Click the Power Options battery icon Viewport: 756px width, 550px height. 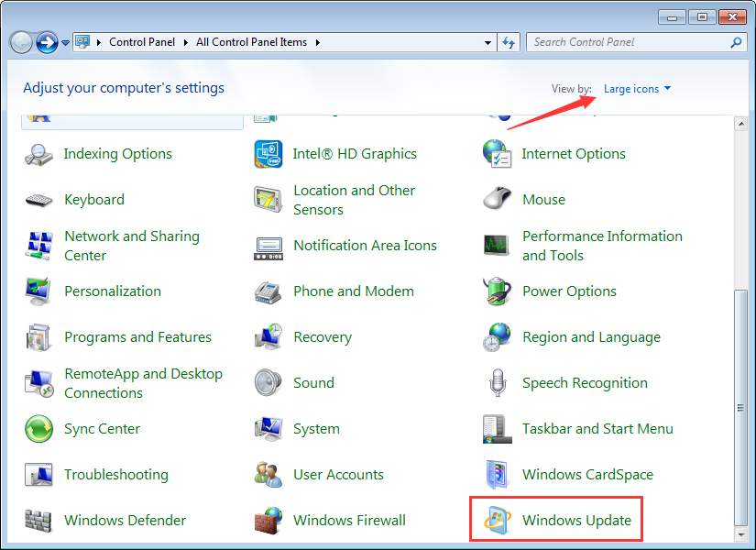(497, 291)
